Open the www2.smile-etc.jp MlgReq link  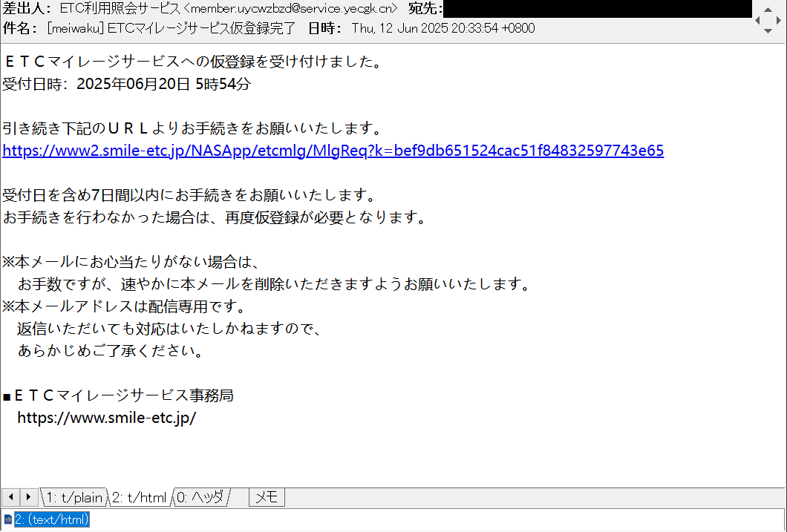pos(333,151)
